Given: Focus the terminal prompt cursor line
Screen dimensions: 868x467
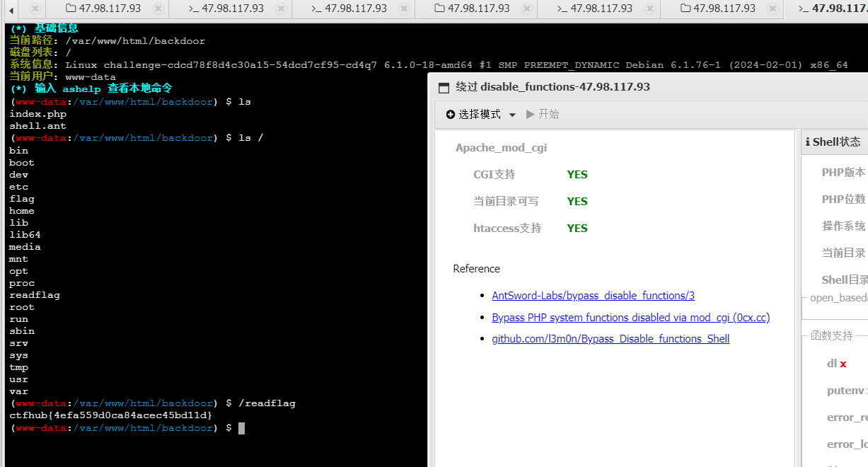Looking at the screenshot, I should coord(241,428).
